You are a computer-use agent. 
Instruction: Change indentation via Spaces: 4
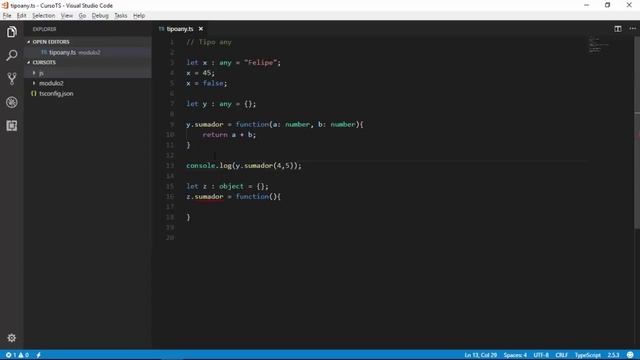coord(515,355)
